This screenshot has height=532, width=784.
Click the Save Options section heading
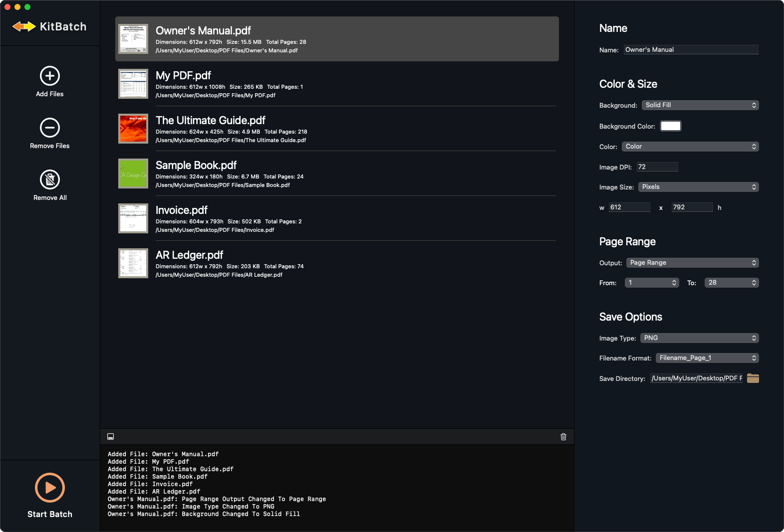(x=631, y=317)
